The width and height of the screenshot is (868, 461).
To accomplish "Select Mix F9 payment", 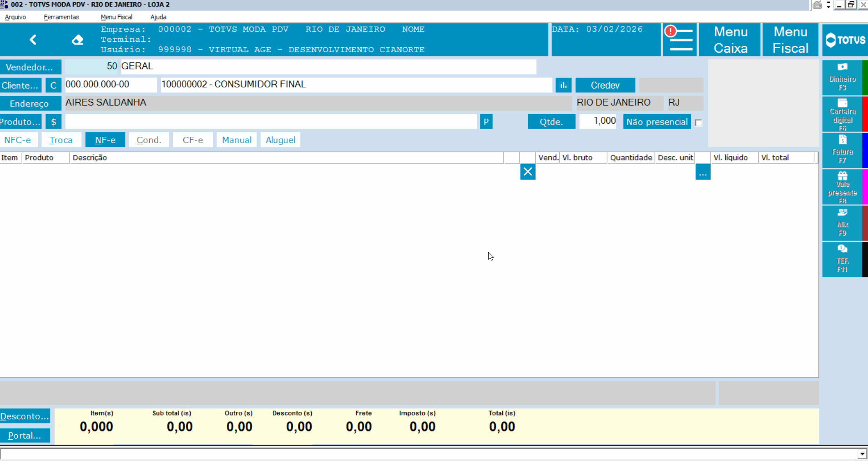I will coord(843,223).
